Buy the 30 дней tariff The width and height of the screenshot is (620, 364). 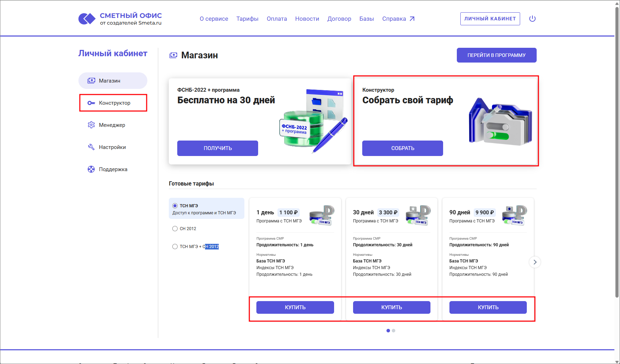pyautogui.click(x=391, y=307)
